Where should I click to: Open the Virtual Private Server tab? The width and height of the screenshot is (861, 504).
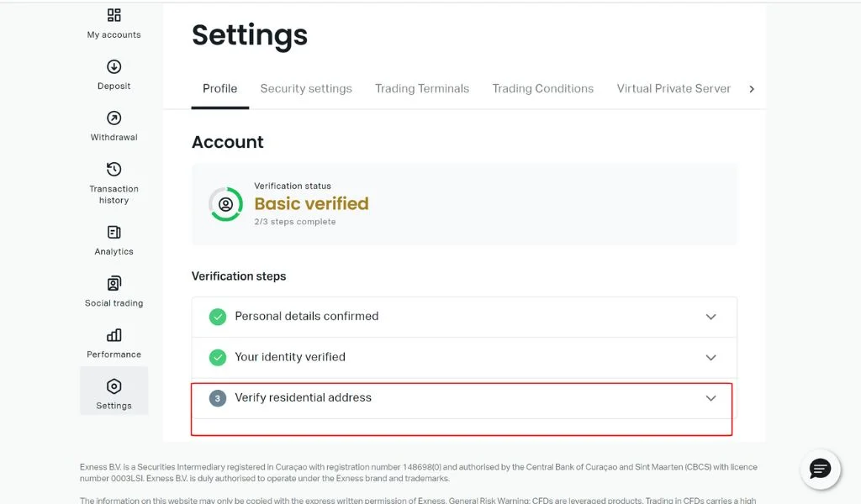click(673, 88)
